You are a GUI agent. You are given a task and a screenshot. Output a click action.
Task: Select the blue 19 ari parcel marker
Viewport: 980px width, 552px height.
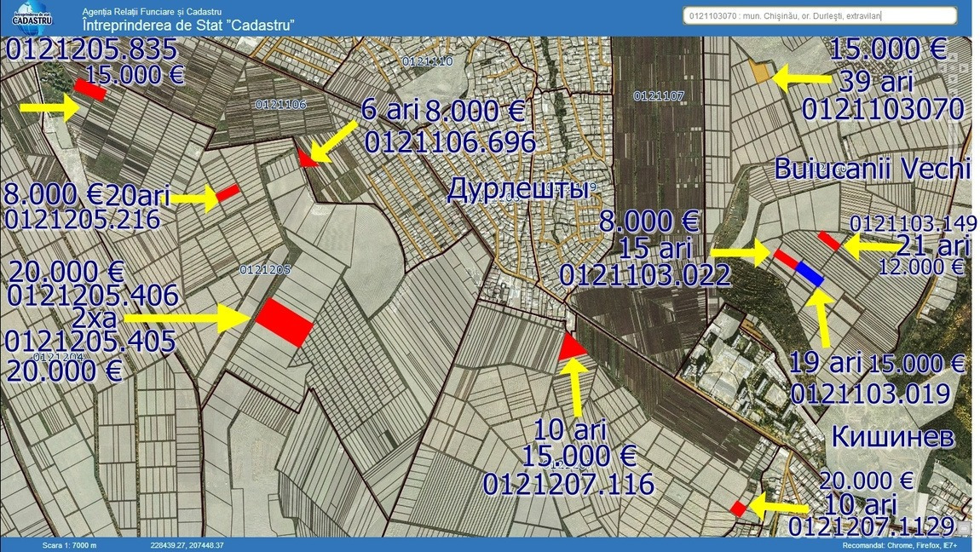[810, 274]
